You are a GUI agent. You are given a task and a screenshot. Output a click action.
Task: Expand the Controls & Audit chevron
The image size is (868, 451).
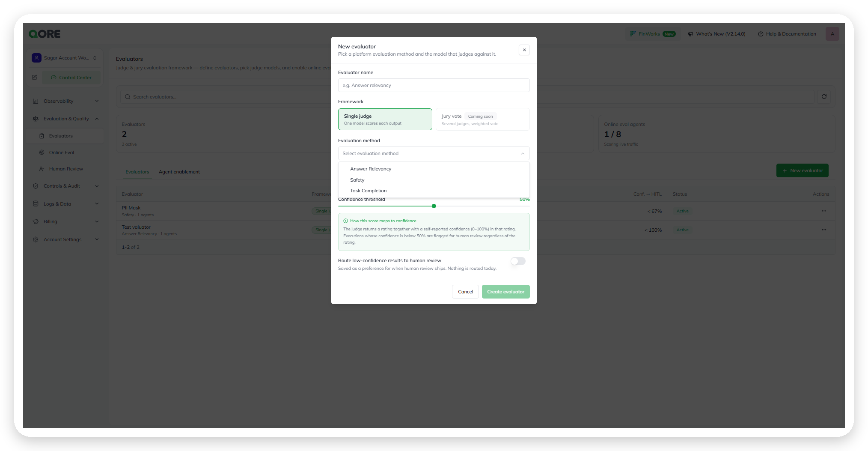point(97,186)
